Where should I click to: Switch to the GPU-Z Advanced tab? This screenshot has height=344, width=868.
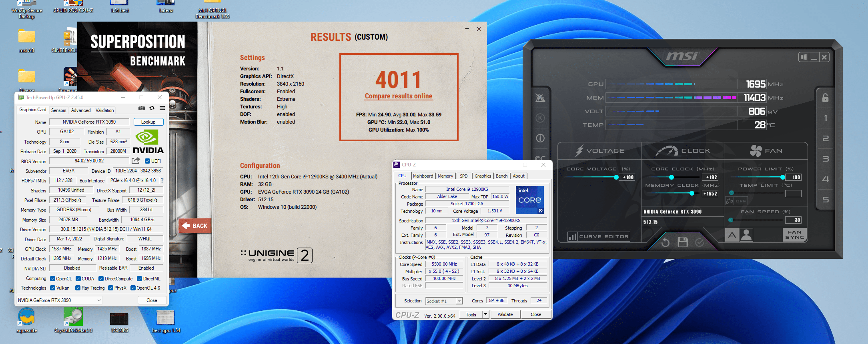[81, 110]
